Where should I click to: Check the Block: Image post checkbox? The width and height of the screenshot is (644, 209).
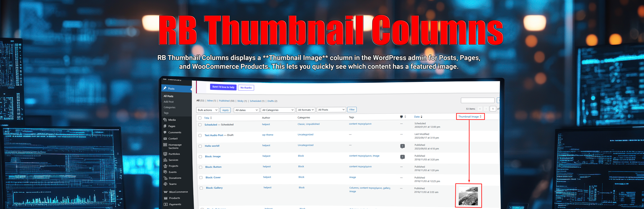(x=200, y=157)
